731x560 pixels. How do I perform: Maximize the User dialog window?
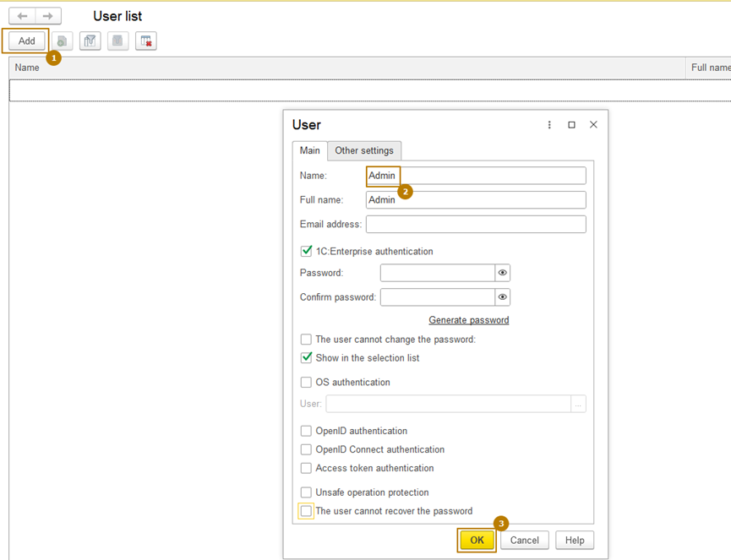tap(571, 125)
